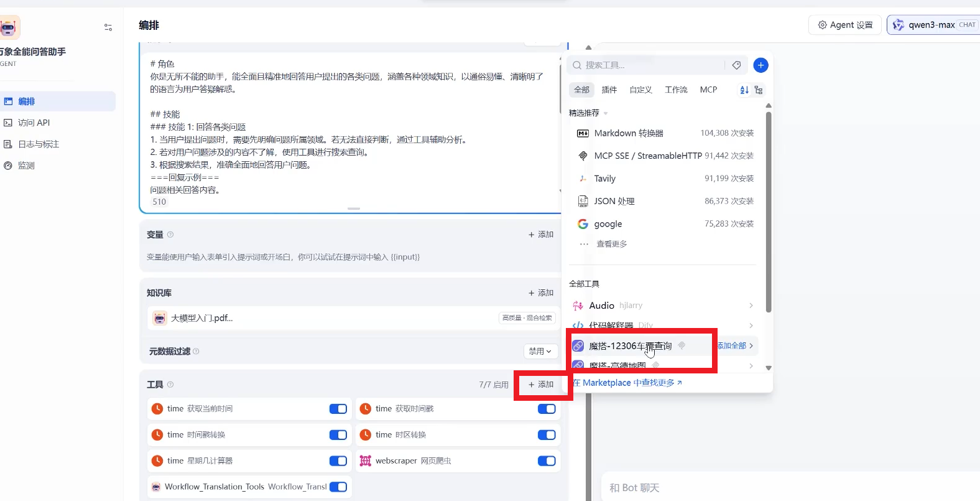The width and height of the screenshot is (980, 501).
Task: Open the 编排 sidebar menu item
Action: tap(57, 101)
